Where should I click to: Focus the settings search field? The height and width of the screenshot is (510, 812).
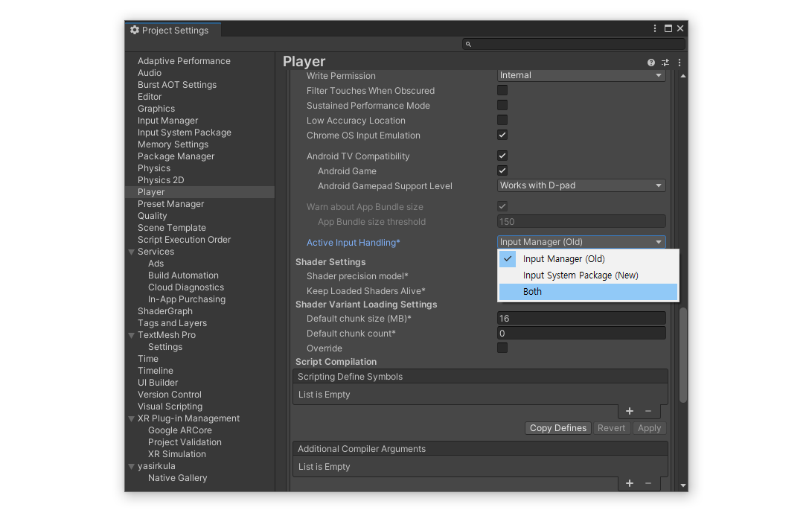click(574, 44)
